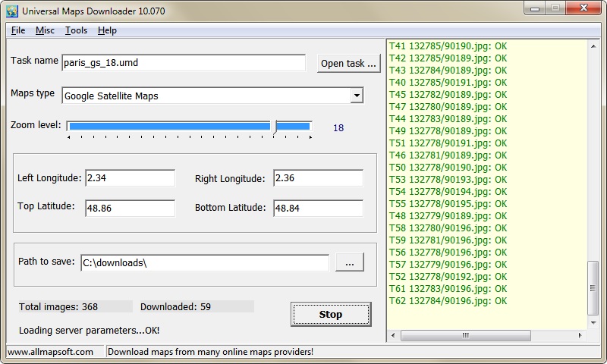Open the Misc menu
The image size is (607, 364).
tap(44, 30)
